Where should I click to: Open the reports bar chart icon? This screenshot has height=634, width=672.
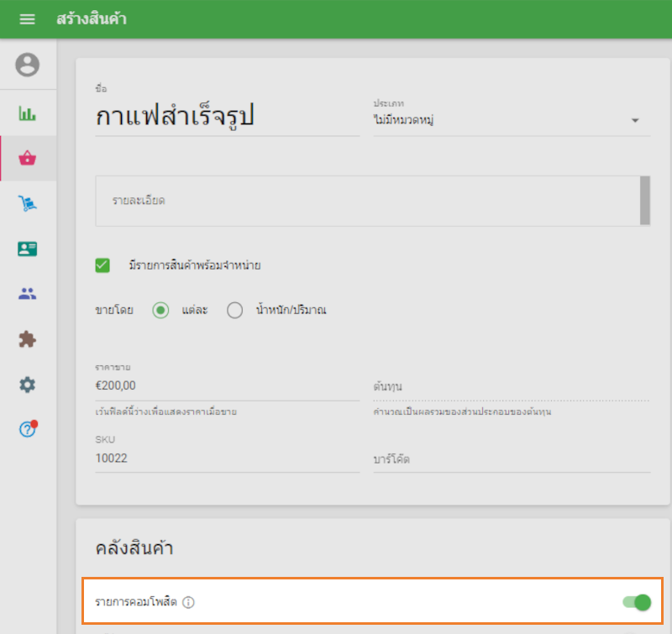27,112
